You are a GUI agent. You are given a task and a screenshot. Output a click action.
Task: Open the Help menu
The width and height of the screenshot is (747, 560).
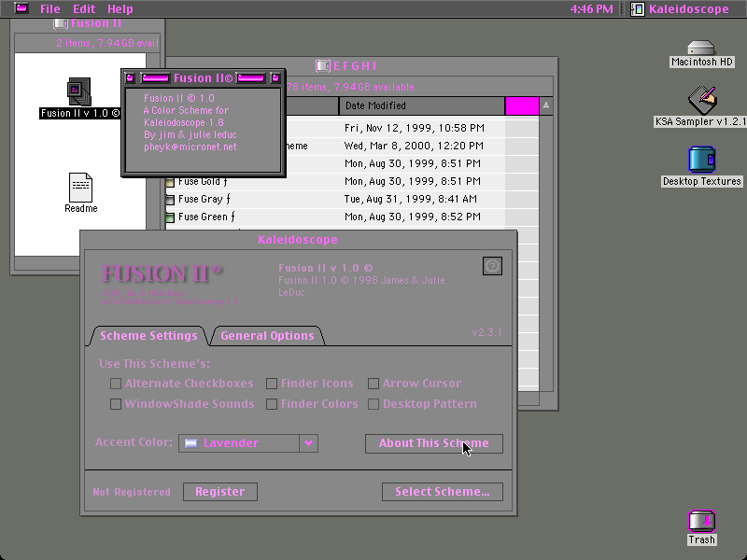point(120,8)
